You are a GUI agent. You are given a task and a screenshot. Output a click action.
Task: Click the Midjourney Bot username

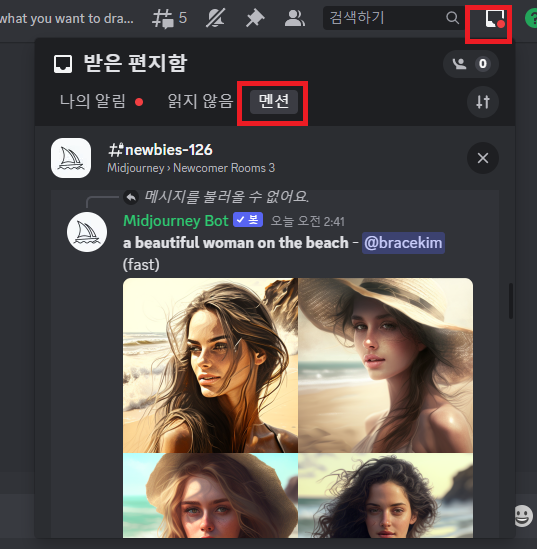[x=176, y=221]
